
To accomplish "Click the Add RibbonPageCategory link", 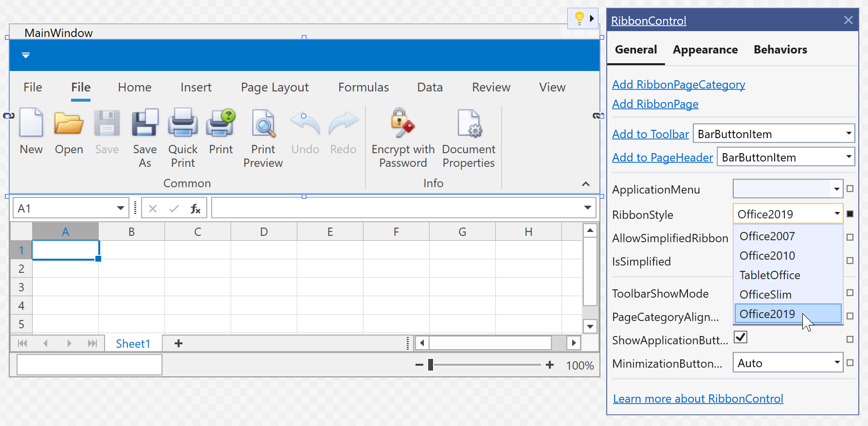I will tap(678, 85).
